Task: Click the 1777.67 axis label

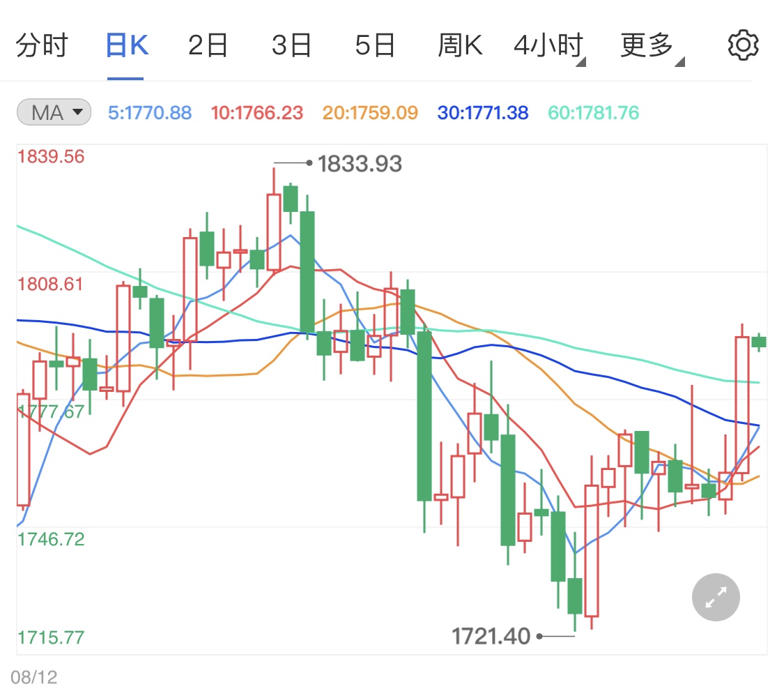Action: [x=51, y=412]
